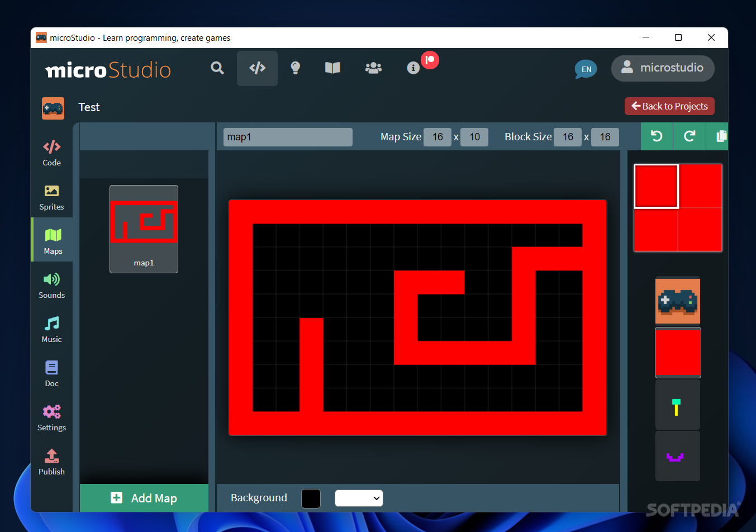Click the Test project title

89,107
